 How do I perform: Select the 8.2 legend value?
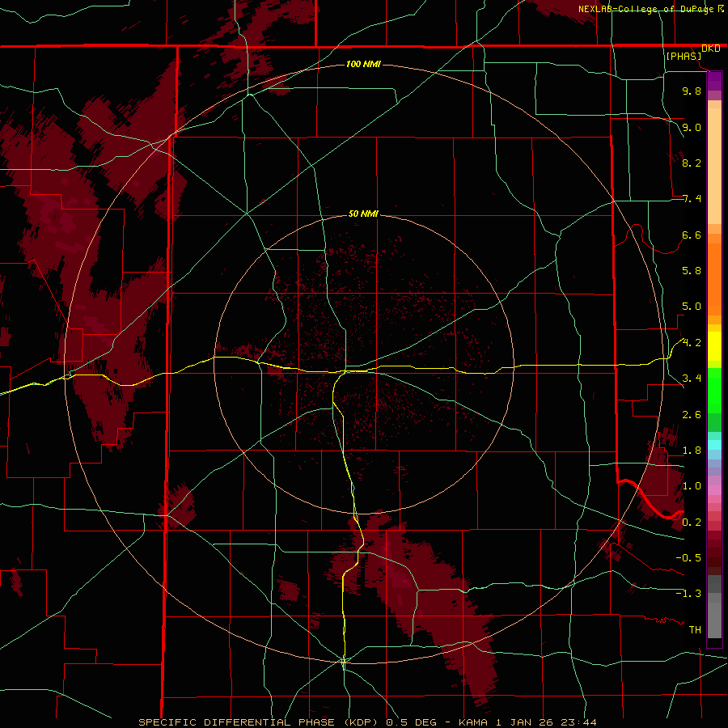point(692,163)
